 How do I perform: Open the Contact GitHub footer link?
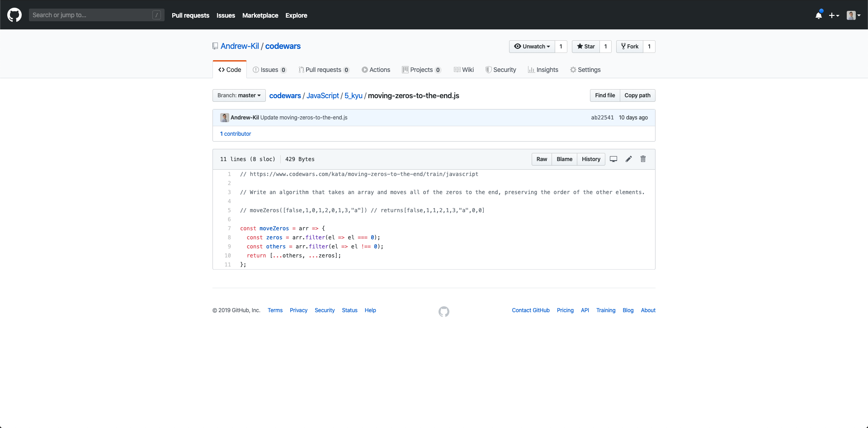click(x=531, y=310)
